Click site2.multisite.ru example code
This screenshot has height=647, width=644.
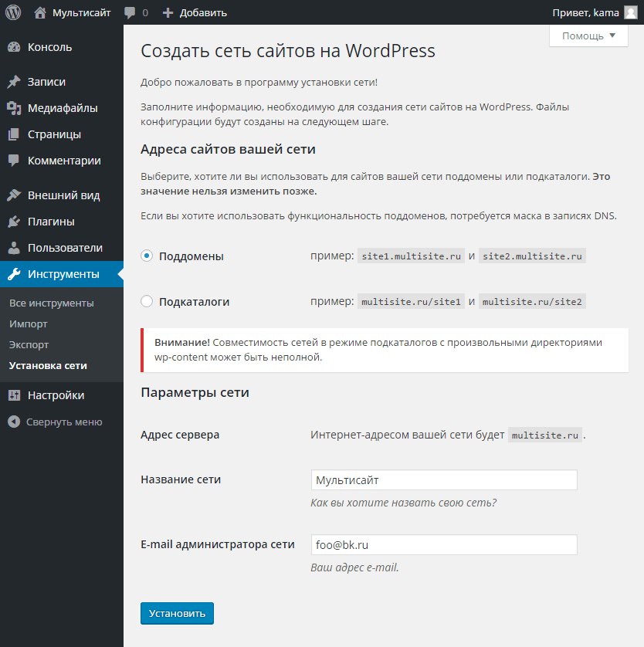coord(532,256)
